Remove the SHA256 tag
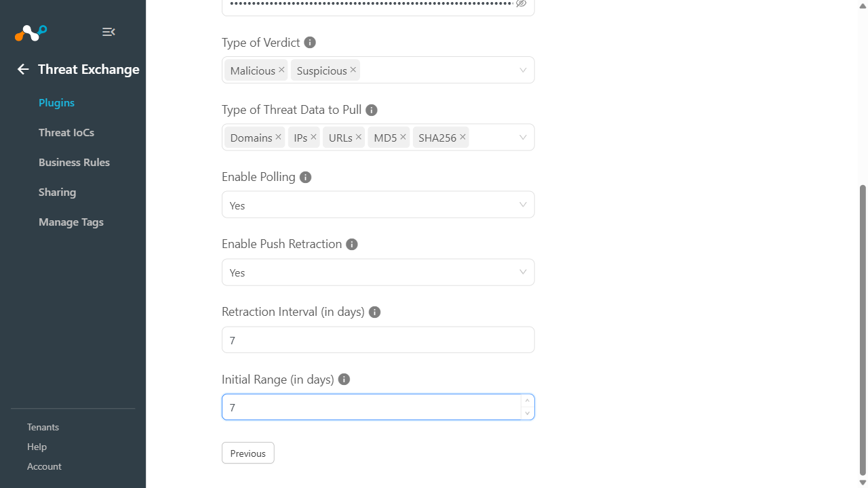 (x=462, y=137)
